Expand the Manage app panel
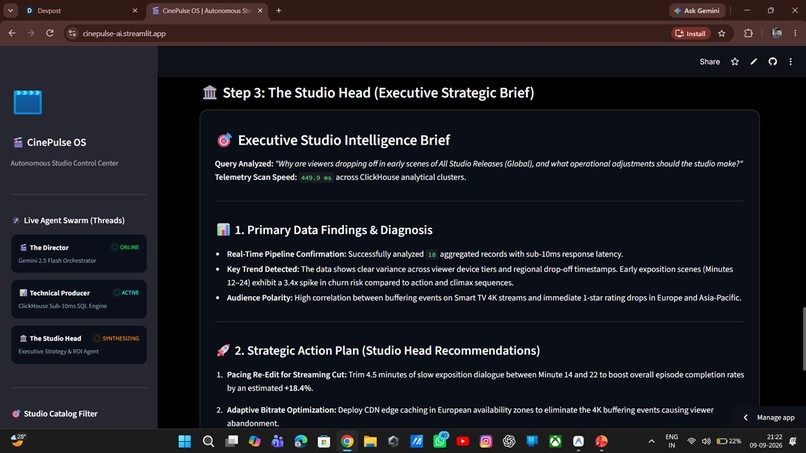The image size is (806, 453). pyautogui.click(x=770, y=418)
